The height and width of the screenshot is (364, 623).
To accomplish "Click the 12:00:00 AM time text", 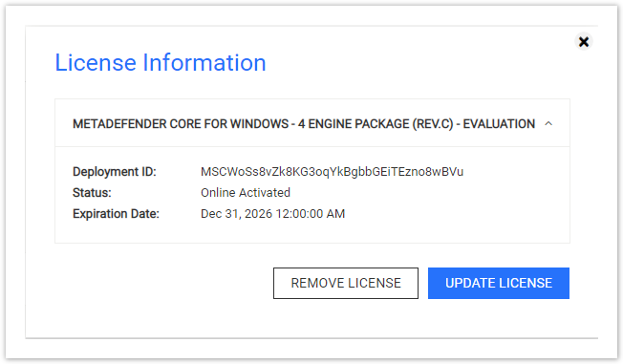I will point(311,214).
